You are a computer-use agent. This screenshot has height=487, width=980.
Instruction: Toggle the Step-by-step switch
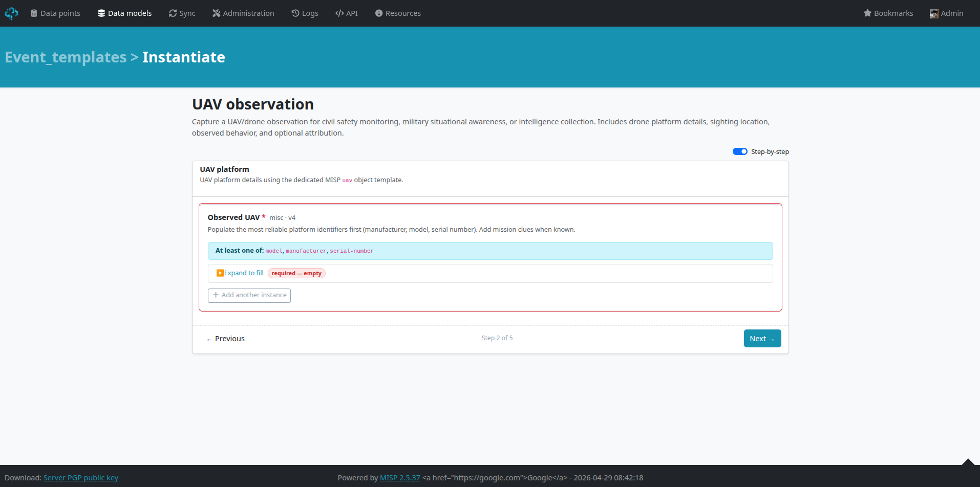tap(739, 151)
